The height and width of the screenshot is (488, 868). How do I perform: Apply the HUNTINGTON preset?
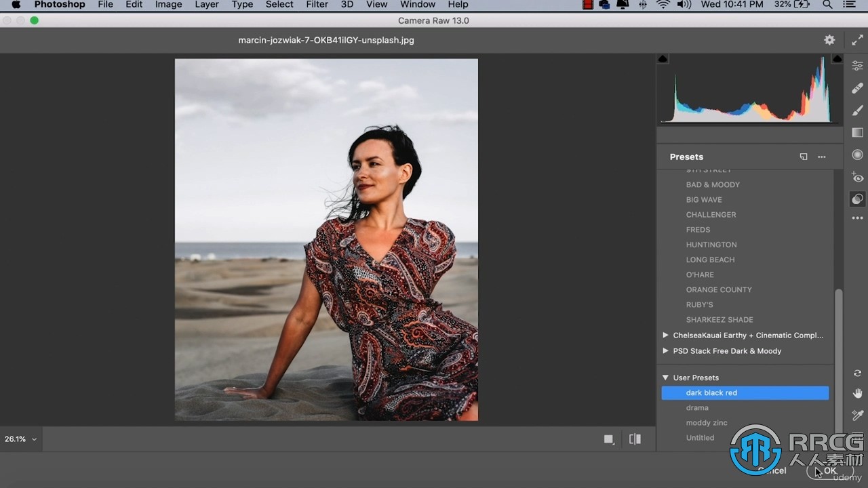click(711, 245)
